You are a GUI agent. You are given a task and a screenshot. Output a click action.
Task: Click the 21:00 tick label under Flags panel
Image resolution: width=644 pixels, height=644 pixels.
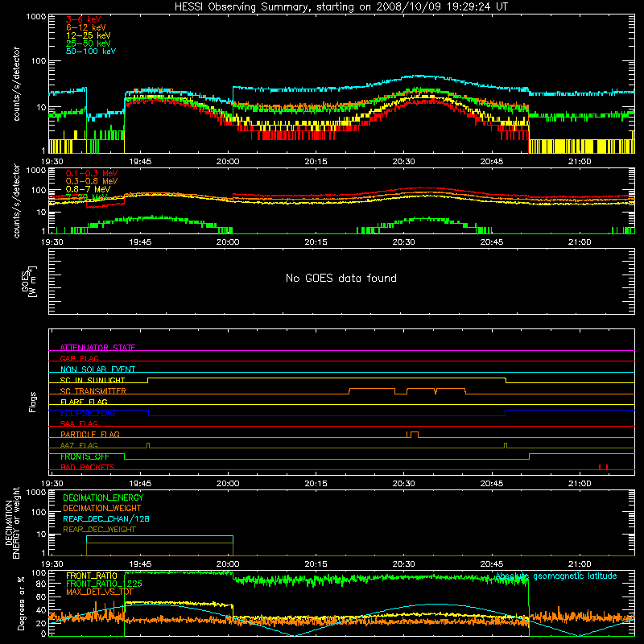[x=580, y=484]
